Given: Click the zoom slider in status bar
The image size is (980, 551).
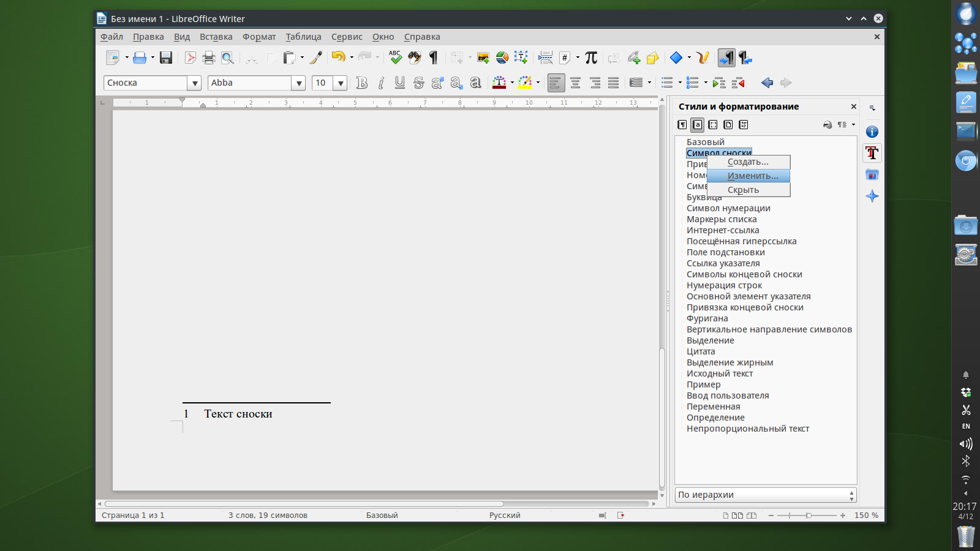Looking at the screenshot, I should point(809,515).
